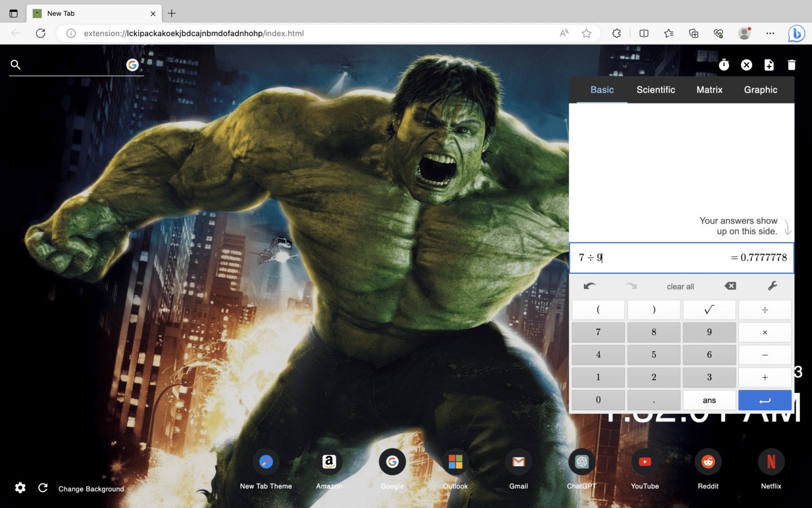The width and height of the screenshot is (812, 508).
Task: Click the square root key
Action: [709, 310]
